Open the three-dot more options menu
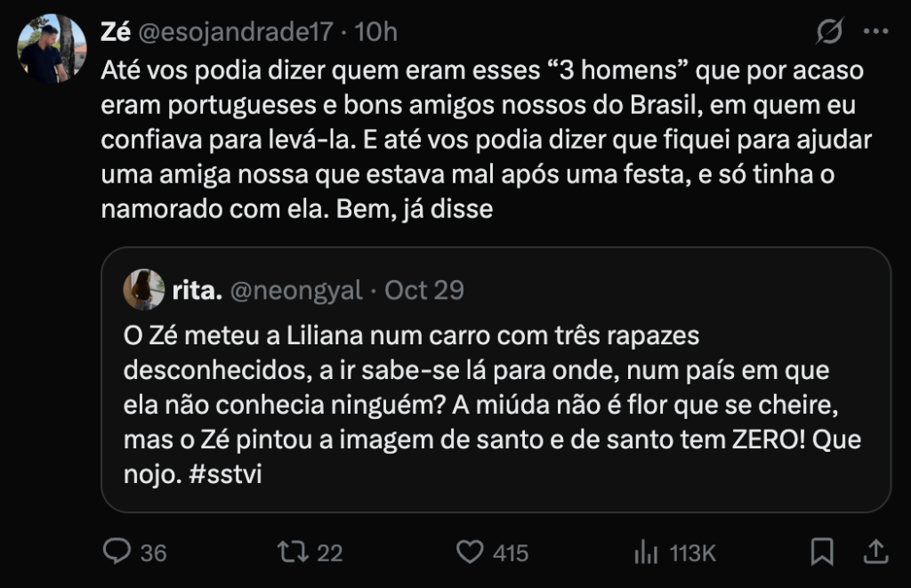The width and height of the screenshot is (911, 588). [876, 33]
